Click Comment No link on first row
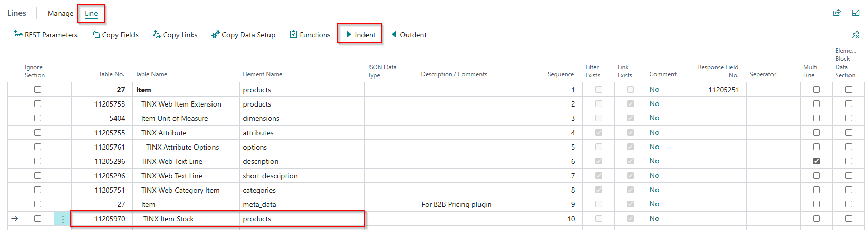Image resolution: width=868 pixels, height=230 pixels. tap(654, 90)
